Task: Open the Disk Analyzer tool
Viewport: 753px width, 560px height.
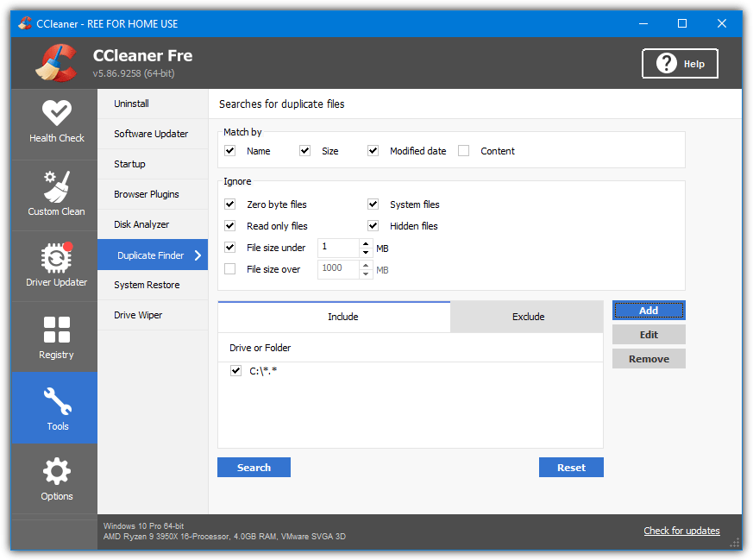Action: click(153, 224)
